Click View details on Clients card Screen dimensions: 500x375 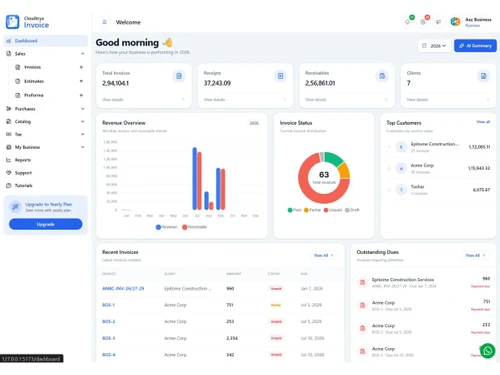[417, 100]
